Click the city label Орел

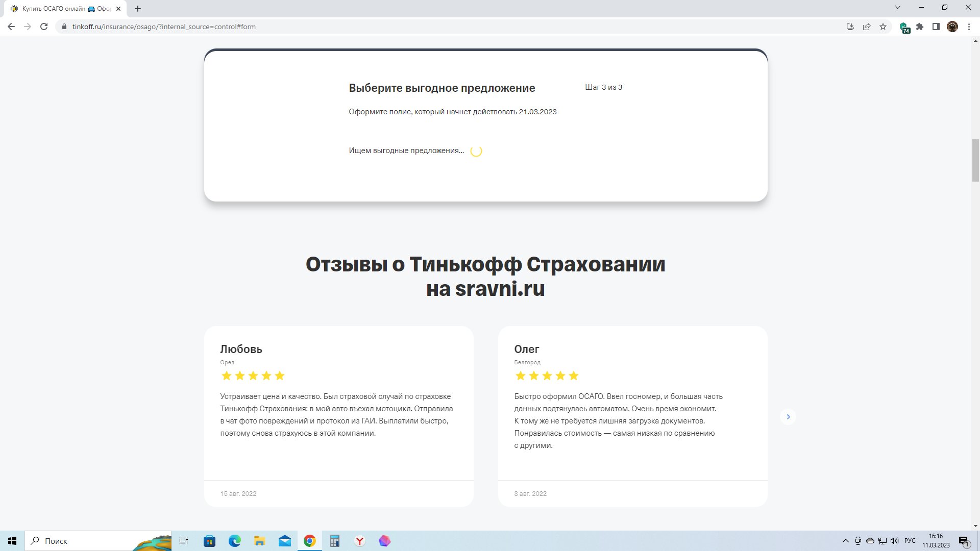pos(227,362)
